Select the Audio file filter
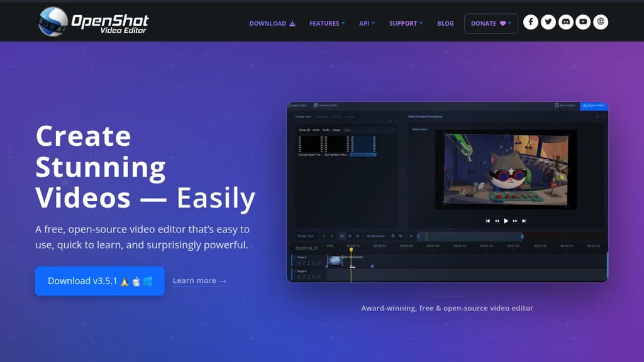 pos(326,129)
